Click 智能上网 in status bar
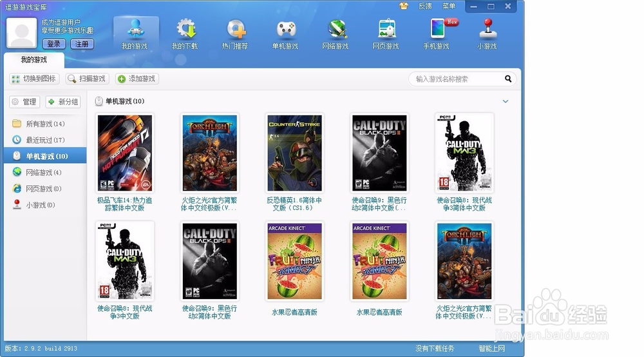 [491, 349]
